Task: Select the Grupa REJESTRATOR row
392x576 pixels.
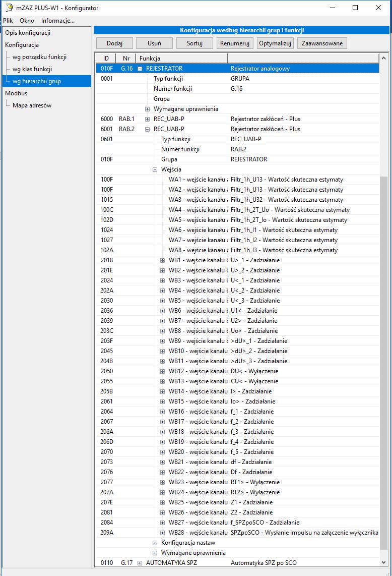Action: coord(237,159)
